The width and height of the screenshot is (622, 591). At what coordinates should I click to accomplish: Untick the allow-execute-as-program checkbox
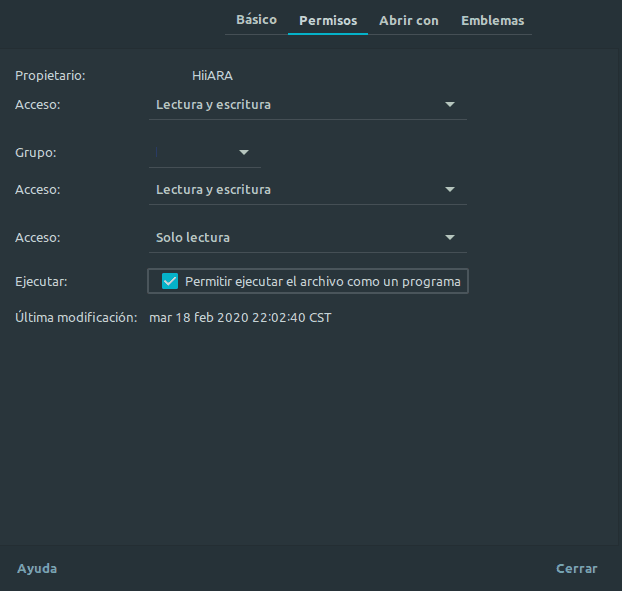click(170, 281)
